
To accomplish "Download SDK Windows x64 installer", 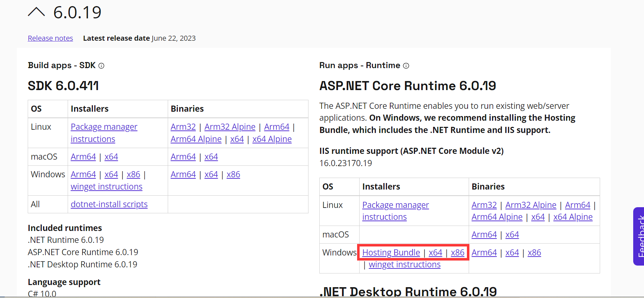I will click(111, 174).
